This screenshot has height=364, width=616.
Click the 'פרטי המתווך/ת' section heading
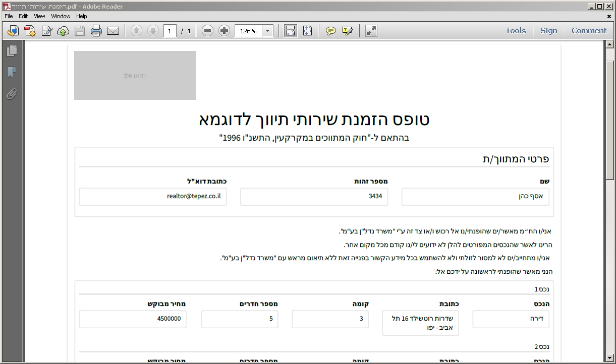[516, 159]
